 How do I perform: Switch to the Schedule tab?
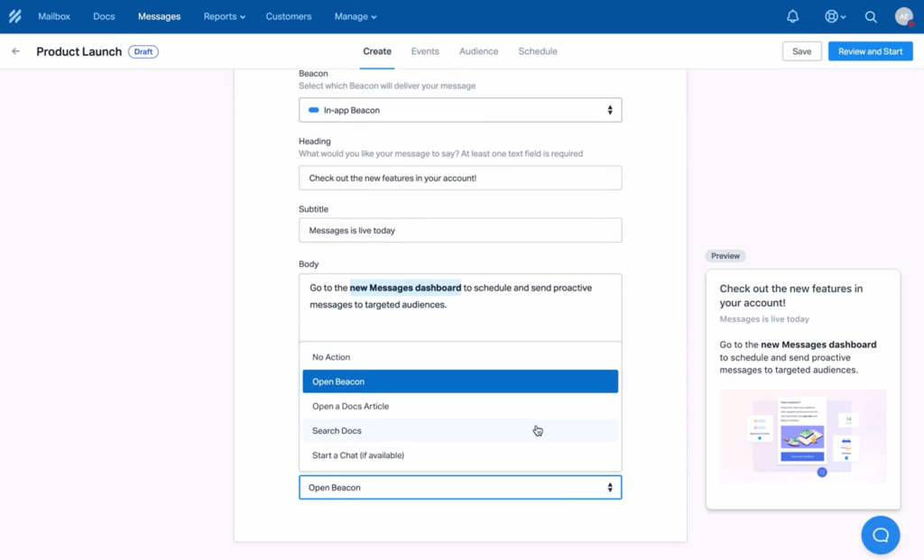pyautogui.click(x=537, y=51)
